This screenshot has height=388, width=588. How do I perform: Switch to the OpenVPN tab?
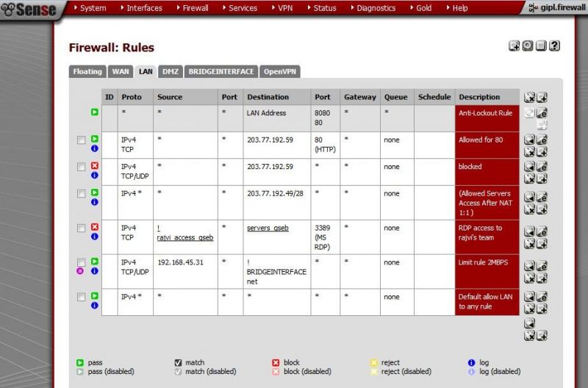click(x=280, y=71)
